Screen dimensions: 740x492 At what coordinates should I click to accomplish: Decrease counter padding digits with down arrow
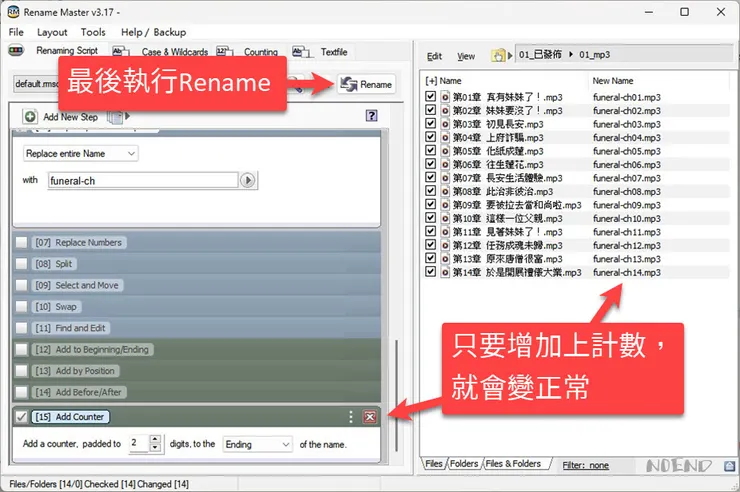[155, 448]
